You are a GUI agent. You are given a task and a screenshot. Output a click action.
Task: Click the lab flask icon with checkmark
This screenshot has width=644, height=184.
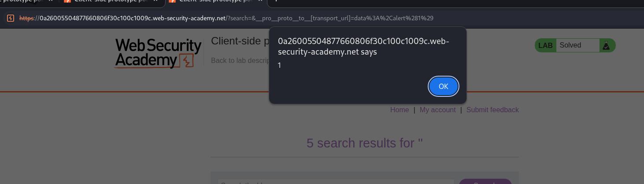coord(606,45)
